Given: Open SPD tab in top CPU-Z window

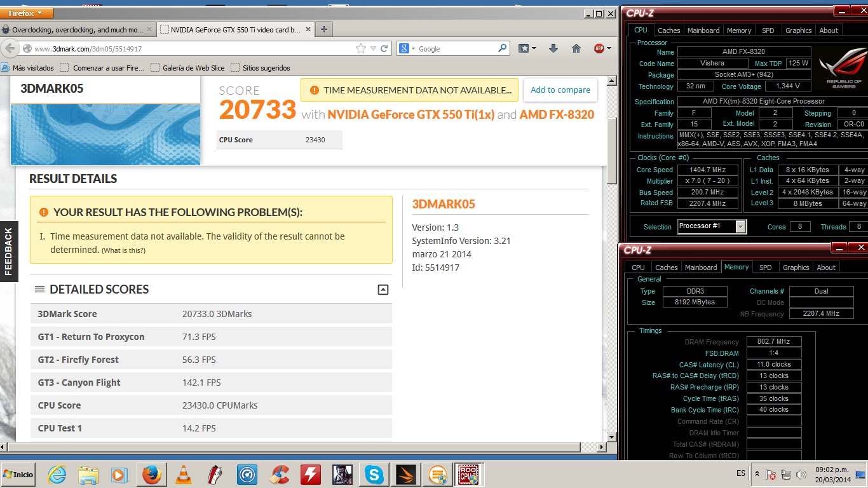Looking at the screenshot, I should point(768,30).
